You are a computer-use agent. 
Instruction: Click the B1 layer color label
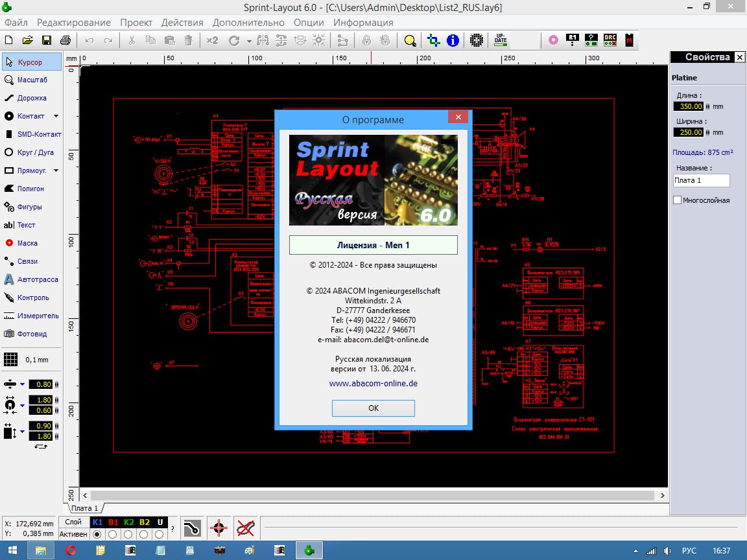[113, 522]
